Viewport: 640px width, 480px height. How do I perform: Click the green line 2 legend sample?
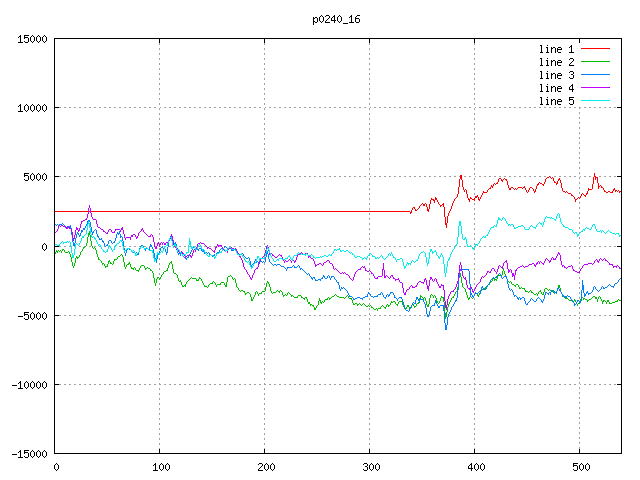point(595,62)
